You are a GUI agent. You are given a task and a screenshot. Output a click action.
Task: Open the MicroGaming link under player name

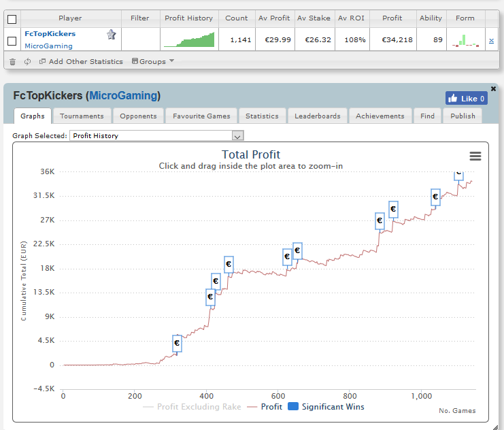tap(48, 46)
